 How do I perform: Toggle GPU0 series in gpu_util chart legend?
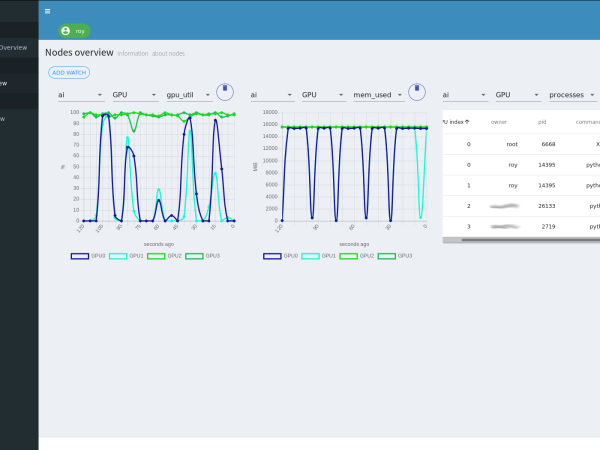pyautogui.click(x=88, y=256)
